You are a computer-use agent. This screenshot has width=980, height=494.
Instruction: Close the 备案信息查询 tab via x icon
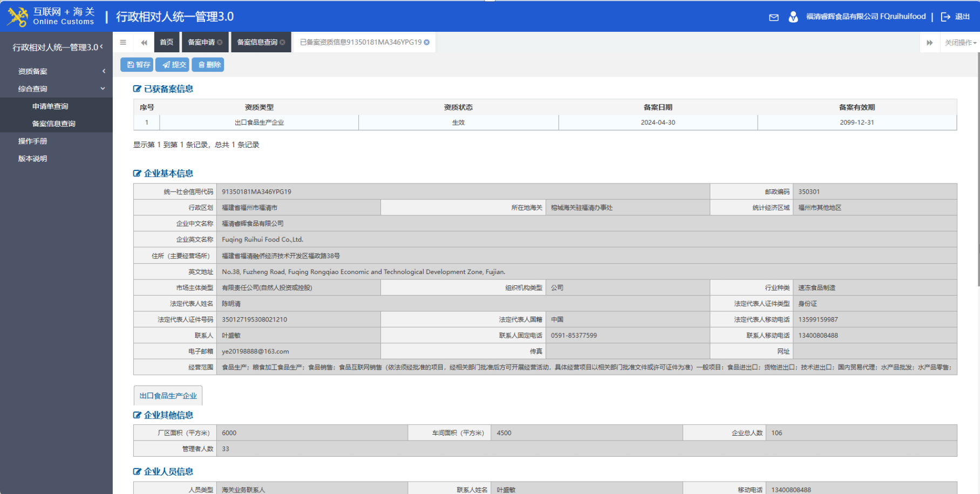(x=282, y=42)
